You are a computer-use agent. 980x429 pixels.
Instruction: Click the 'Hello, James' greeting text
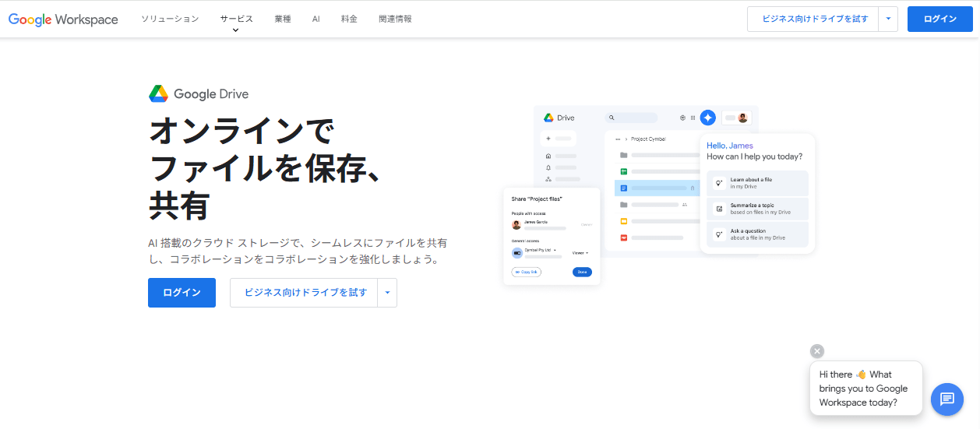point(730,146)
